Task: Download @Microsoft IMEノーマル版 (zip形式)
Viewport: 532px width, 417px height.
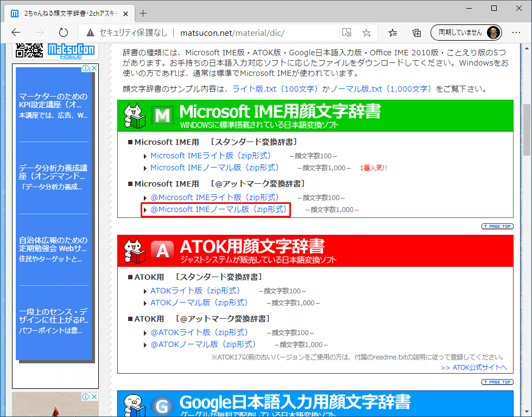Action: tap(219, 209)
